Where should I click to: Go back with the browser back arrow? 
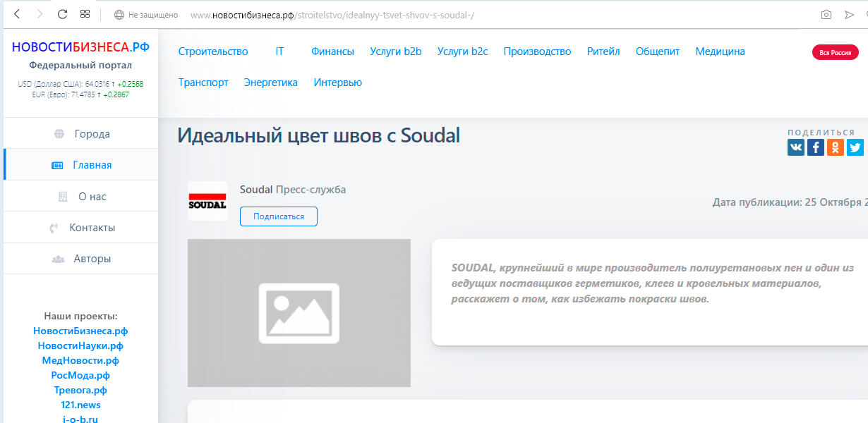coord(17,14)
